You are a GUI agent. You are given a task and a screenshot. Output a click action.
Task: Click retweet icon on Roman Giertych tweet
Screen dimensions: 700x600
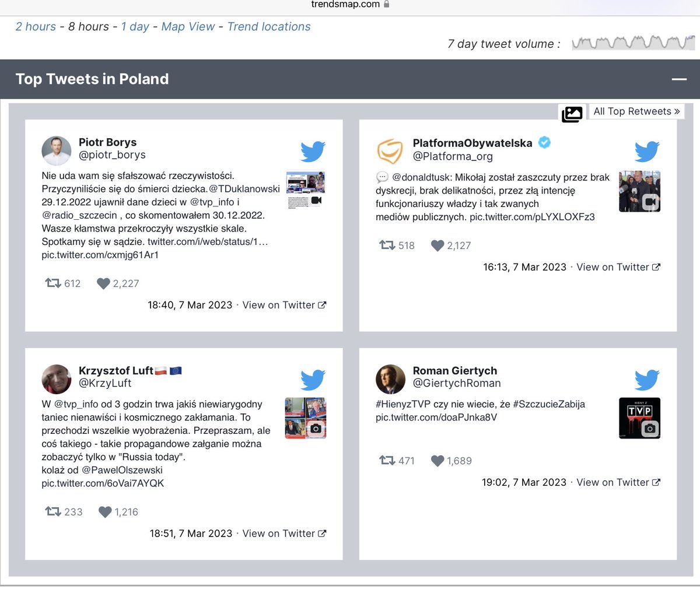point(387,461)
